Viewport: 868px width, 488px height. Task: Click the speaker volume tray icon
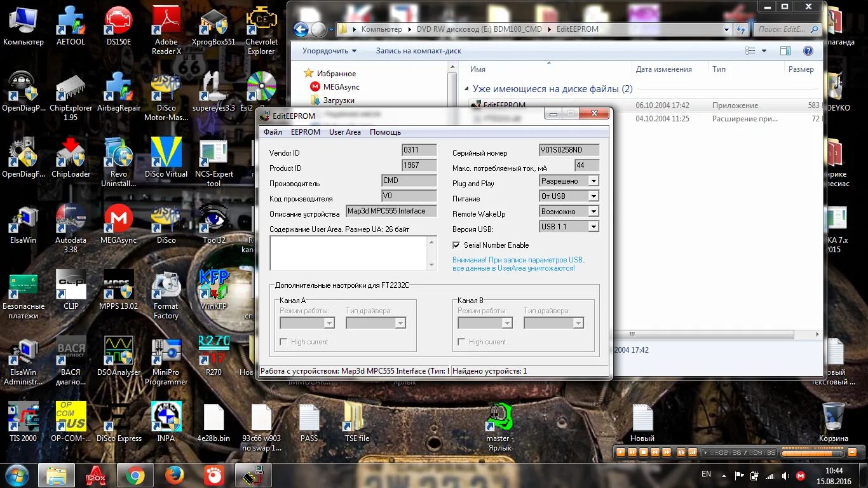pos(785,475)
